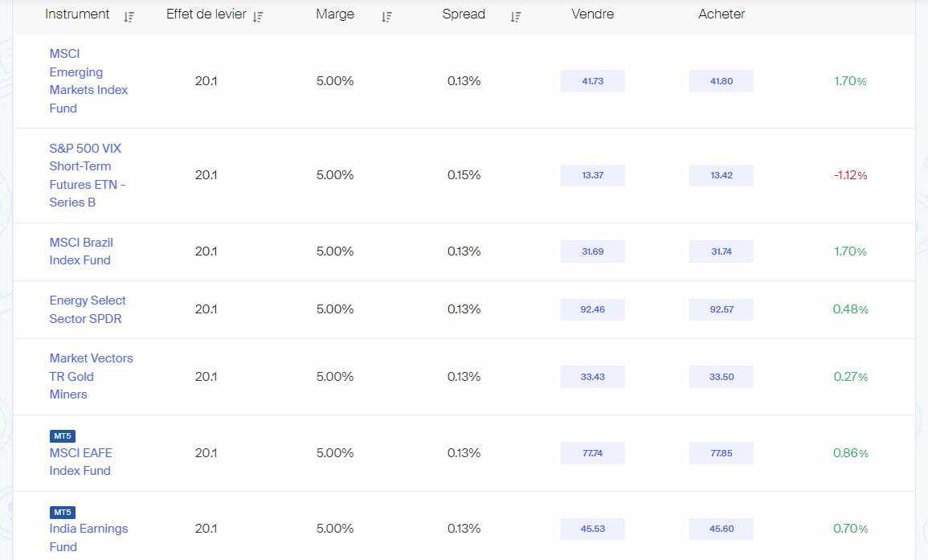Click MT5 badge above India Earnings Fund
928x560 pixels.
coord(62,512)
